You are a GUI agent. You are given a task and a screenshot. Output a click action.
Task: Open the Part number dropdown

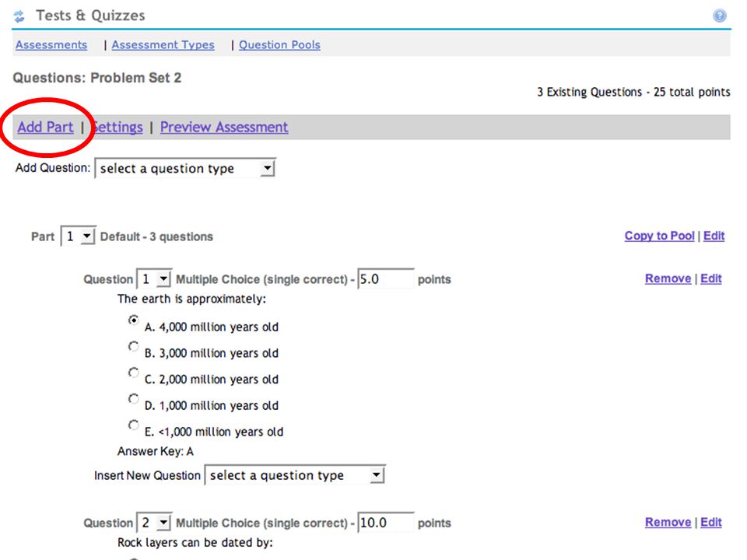(x=78, y=236)
